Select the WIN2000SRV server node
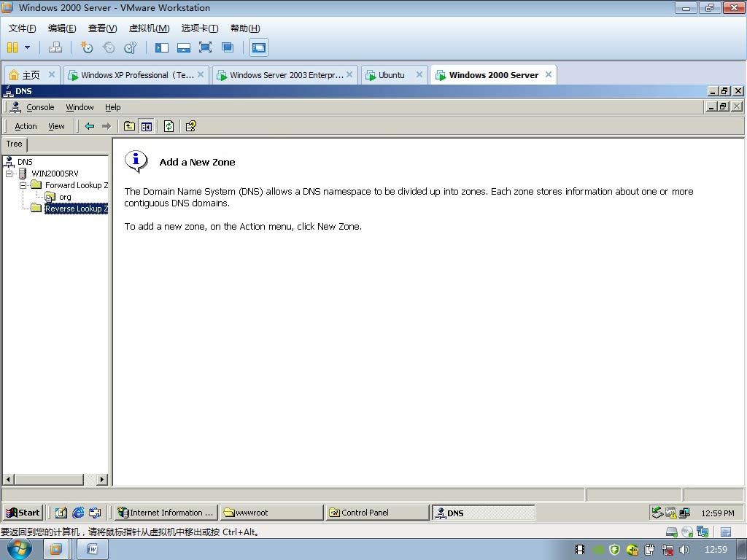This screenshot has height=560, width=747. tap(55, 174)
